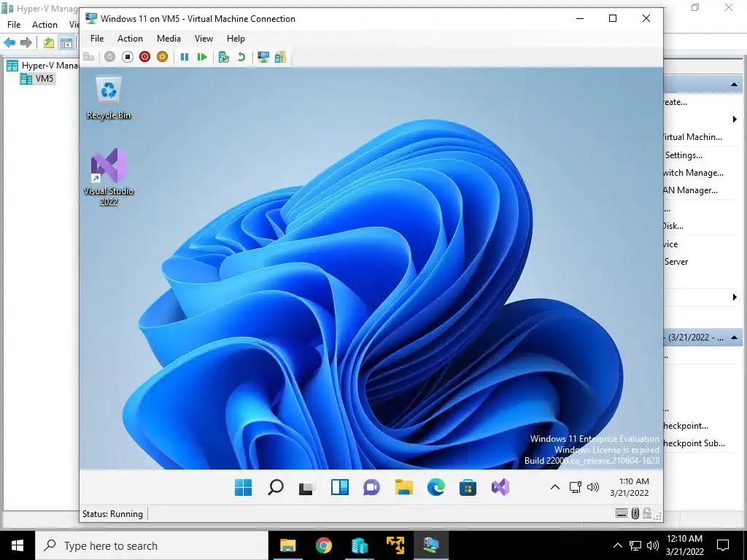
Task: Open Widgets on the Windows 11 taskbar
Action: coord(340,487)
